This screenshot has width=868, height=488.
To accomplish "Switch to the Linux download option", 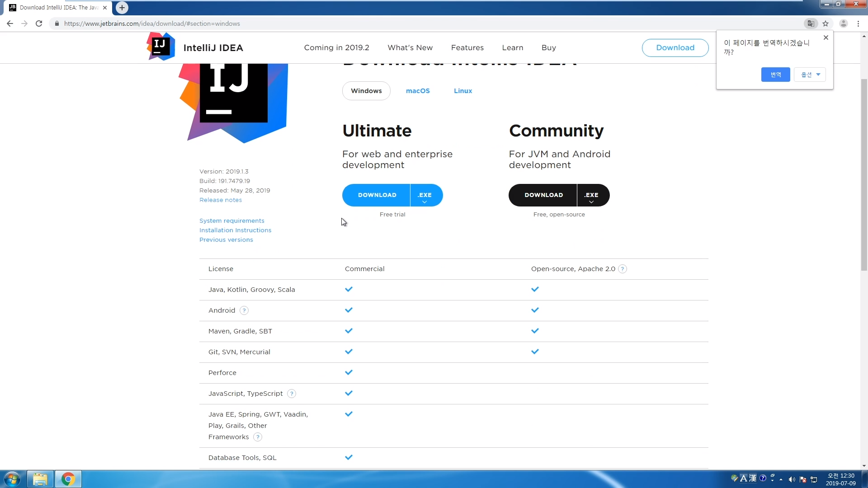I will pos(462,91).
